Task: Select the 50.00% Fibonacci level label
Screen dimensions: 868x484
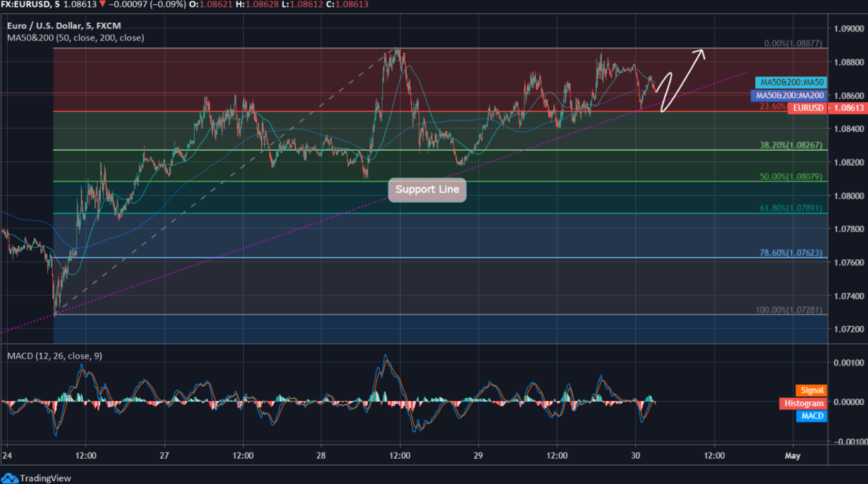Action: (x=791, y=177)
